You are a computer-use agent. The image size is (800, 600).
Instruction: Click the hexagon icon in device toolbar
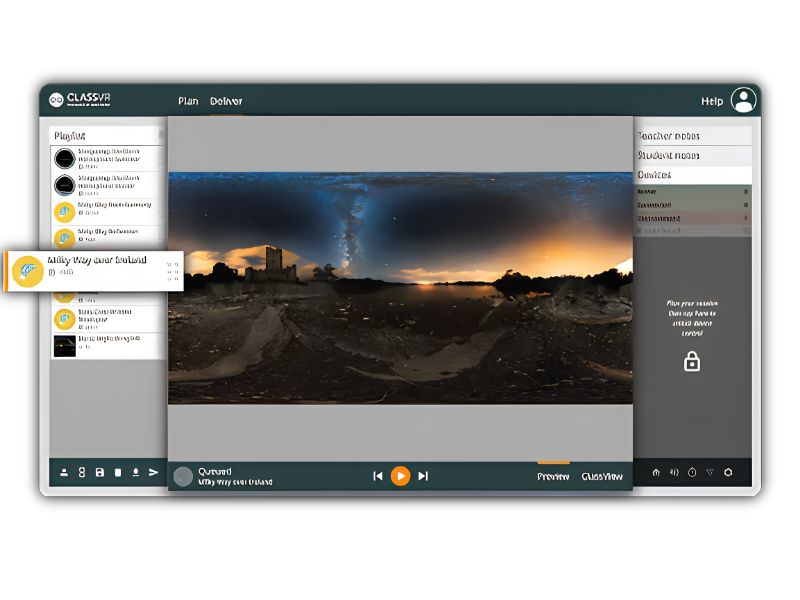click(728, 472)
